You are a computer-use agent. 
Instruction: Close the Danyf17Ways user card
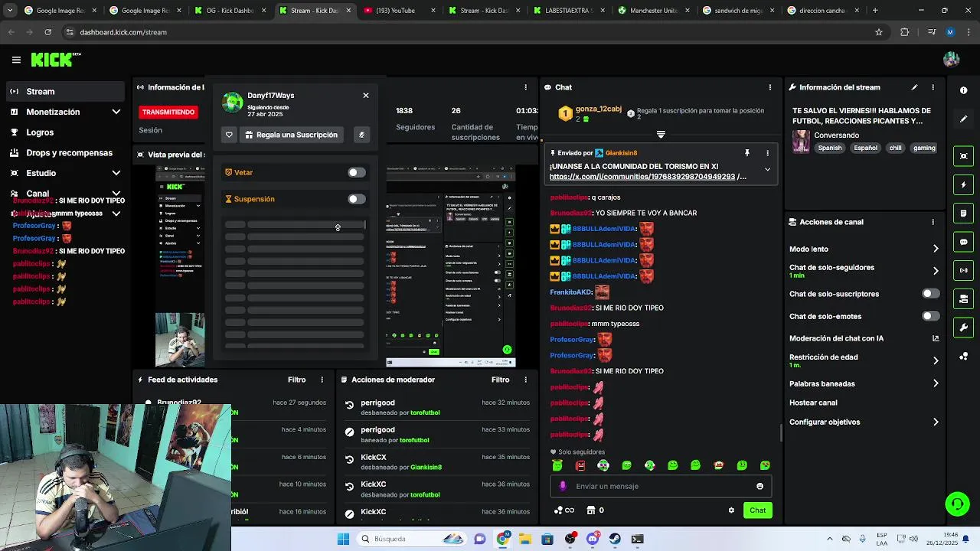[x=366, y=96]
